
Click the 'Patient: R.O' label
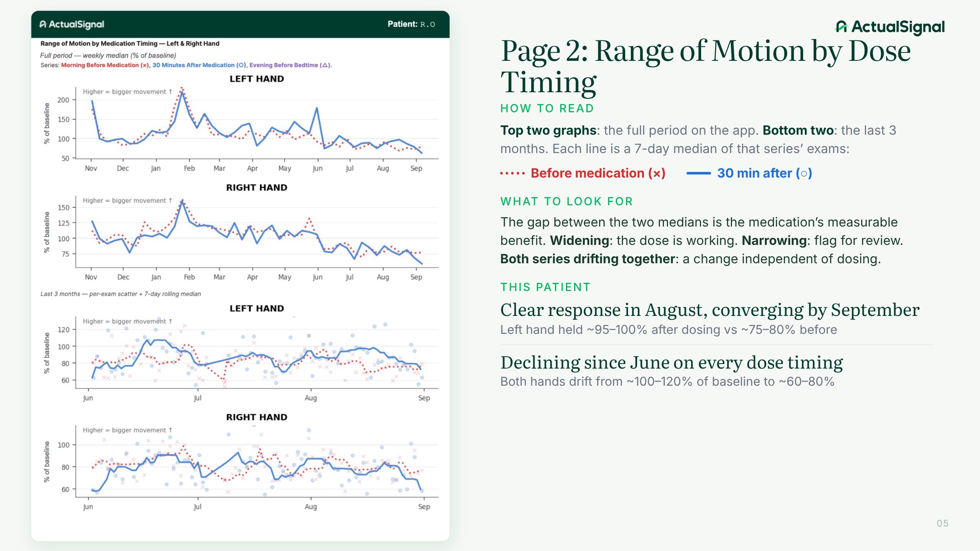[x=411, y=24]
